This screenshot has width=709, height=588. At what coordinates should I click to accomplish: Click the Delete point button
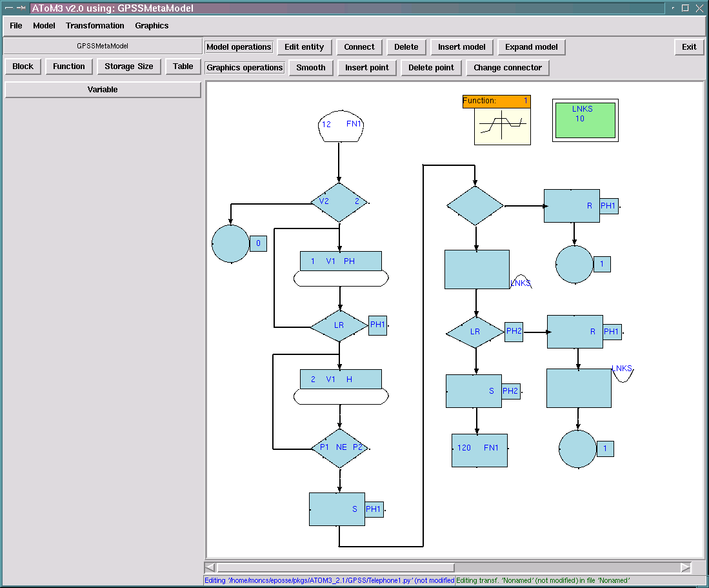pos(431,68)
